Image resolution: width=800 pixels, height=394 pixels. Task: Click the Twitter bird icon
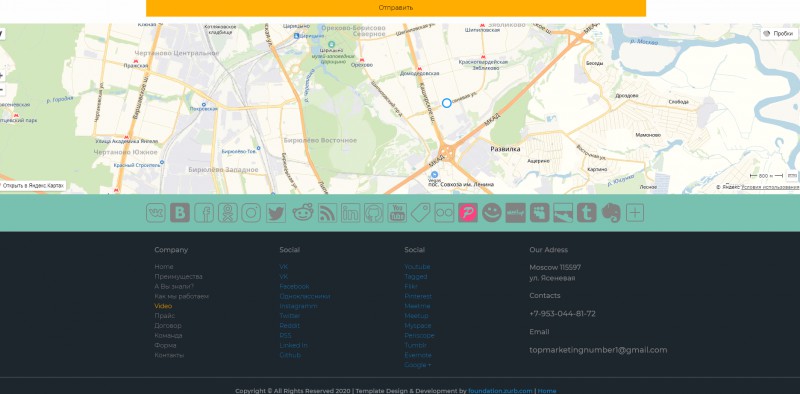276,213
